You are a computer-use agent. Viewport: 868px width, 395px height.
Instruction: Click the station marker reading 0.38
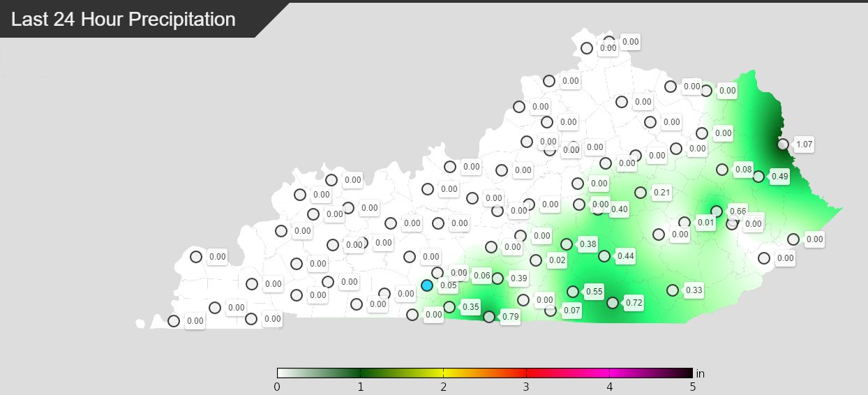click(567, 244)
